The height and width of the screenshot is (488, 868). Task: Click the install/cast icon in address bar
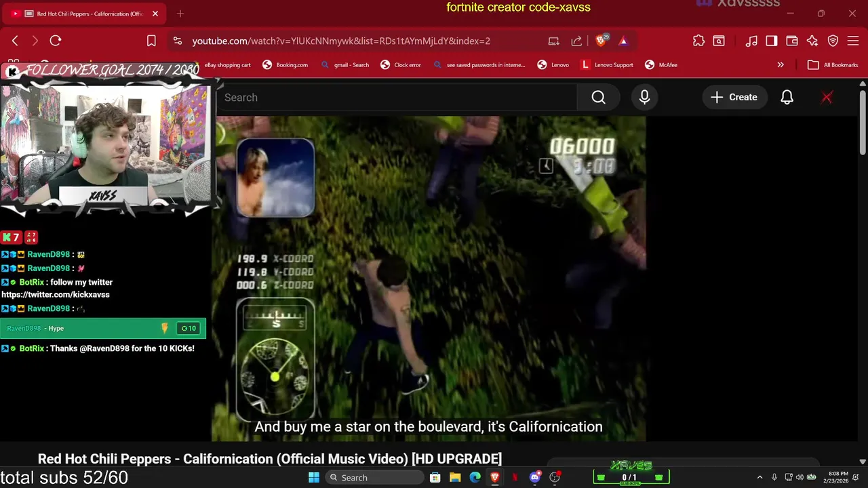[554, 41]
